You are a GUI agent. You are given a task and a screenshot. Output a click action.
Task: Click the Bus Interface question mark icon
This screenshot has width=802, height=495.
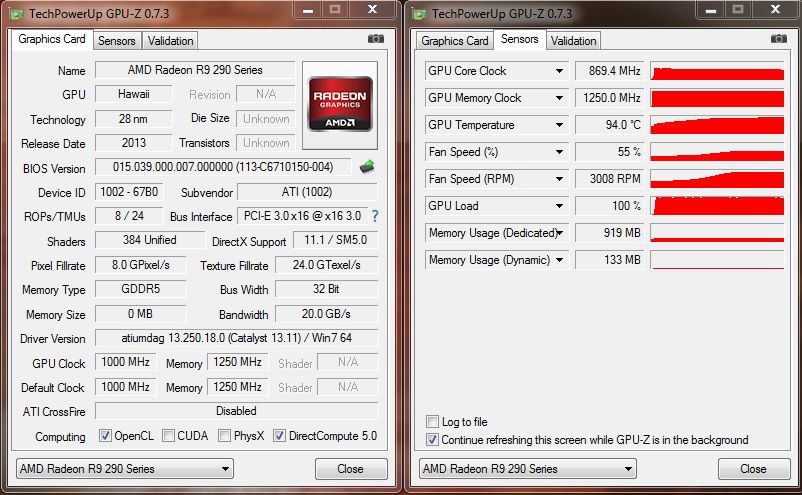point(375,216)
